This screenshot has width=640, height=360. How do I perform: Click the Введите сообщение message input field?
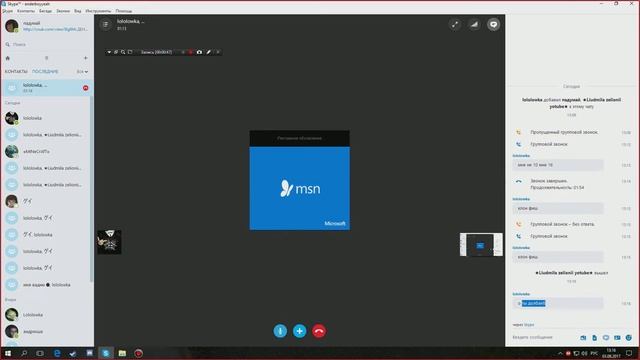point(544,338)
